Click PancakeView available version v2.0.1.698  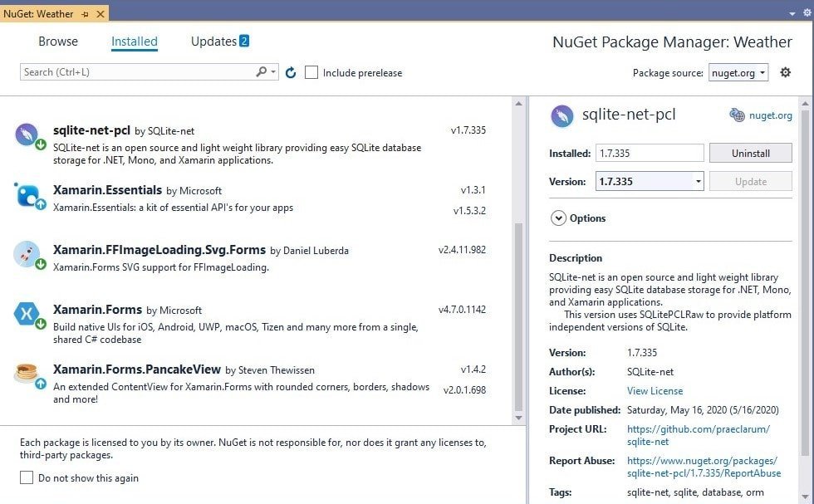click(x=464, y=389)
